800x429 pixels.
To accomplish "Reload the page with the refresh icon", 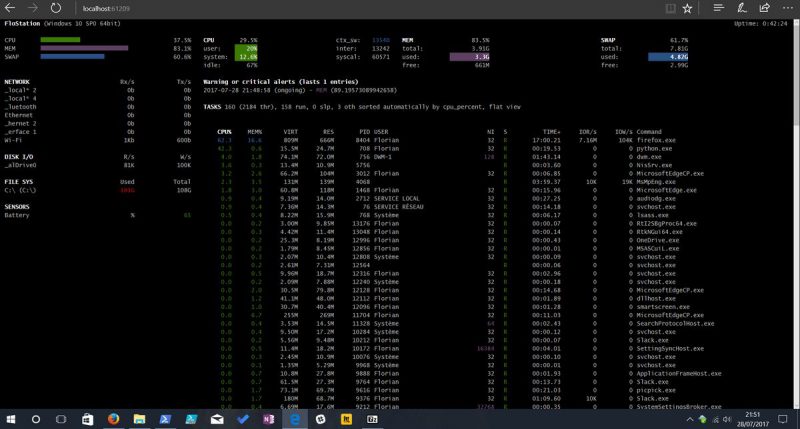I will 56,8.
